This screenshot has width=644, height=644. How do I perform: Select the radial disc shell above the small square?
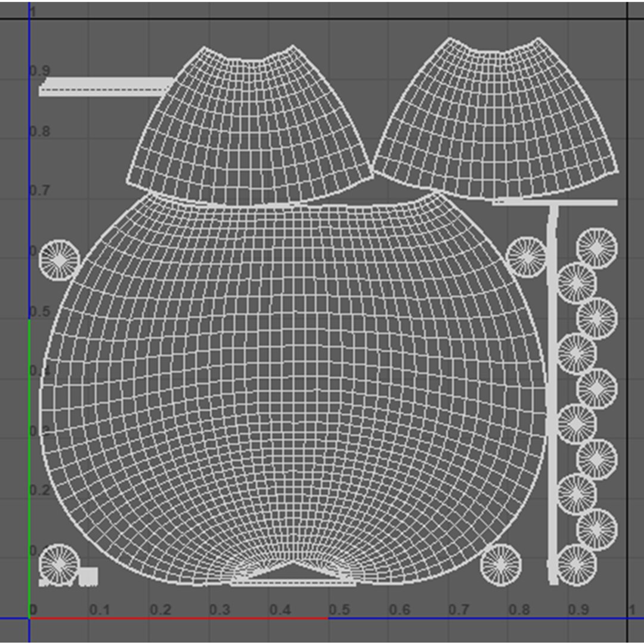59,564
